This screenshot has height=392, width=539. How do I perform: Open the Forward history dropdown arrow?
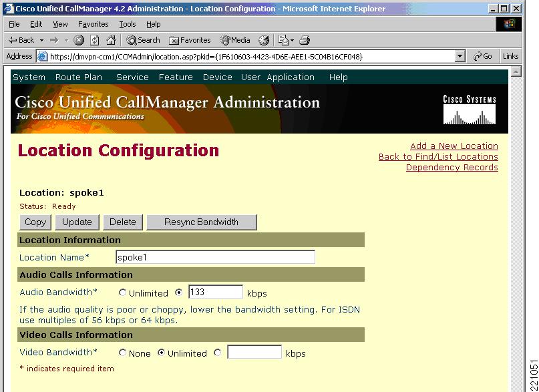pos(66,40)
